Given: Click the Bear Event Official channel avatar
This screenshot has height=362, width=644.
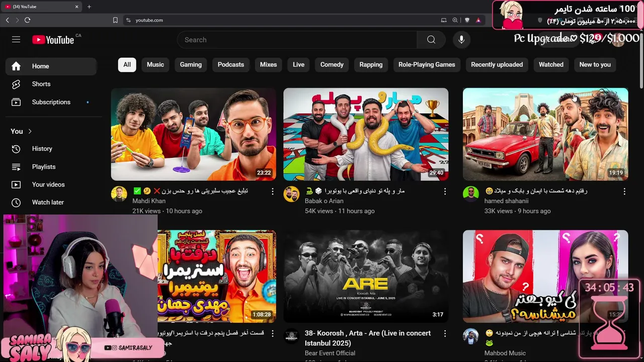Looking at the screenshot, I should tap(291, 336).
